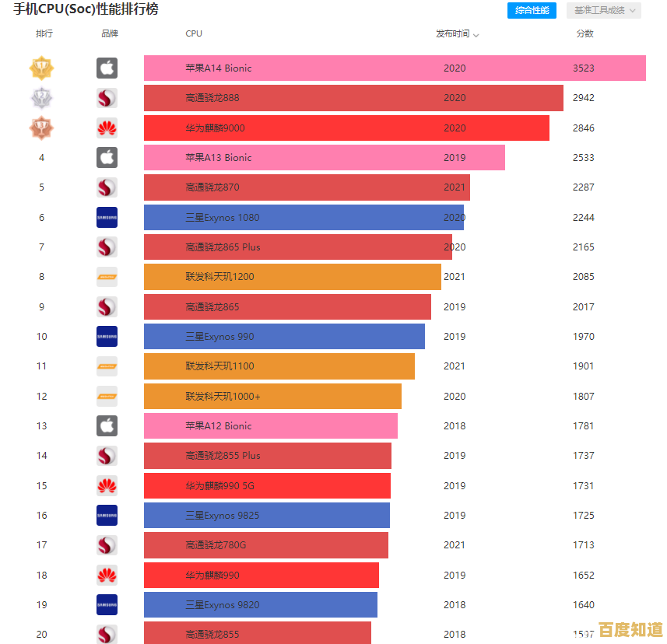Click the 分数 column header

[x=585, y=34]
